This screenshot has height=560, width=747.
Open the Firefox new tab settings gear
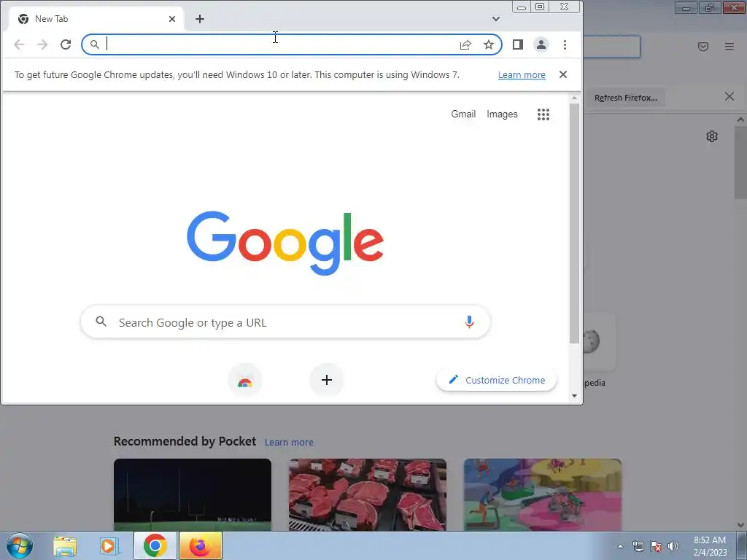712,136
